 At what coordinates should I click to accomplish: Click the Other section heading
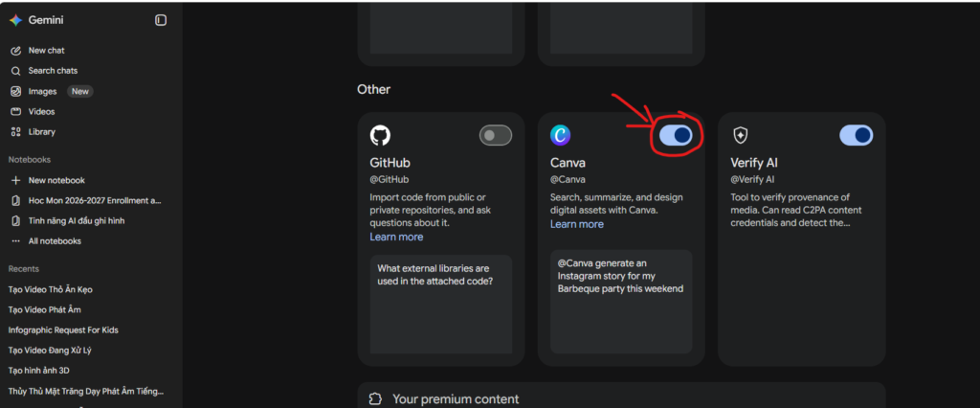(x=374, y=89)
